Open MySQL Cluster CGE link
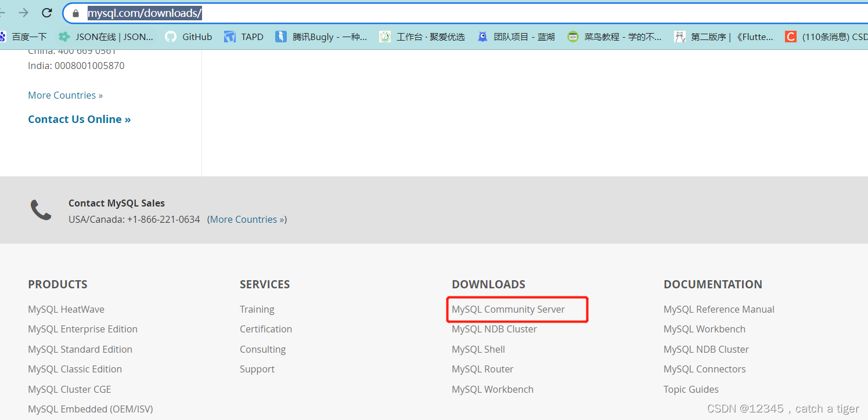This screenshot has width=868, height=420. (x=70, y=389)
